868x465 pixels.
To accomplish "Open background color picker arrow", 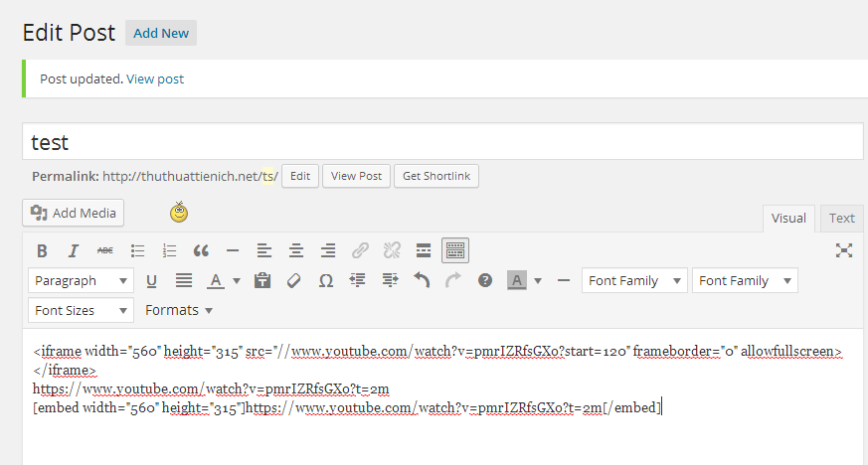I will pyautogui.click(x=538, y=281).
